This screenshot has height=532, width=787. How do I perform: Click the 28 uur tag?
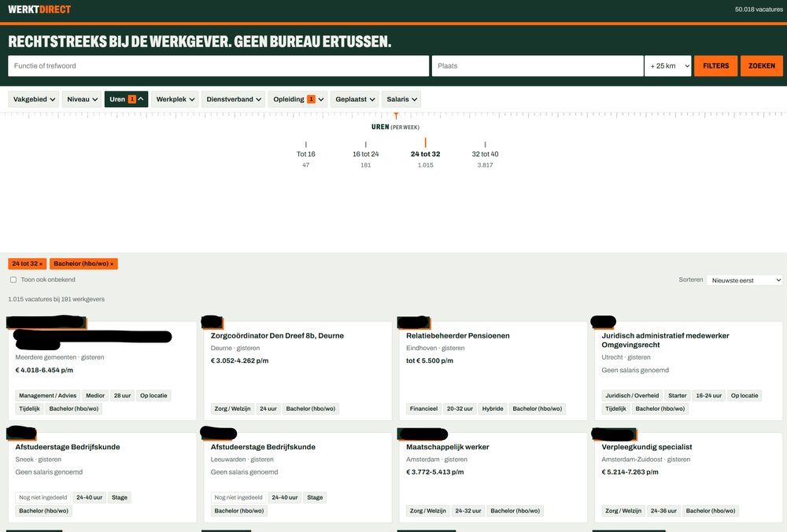pos(122,396)
